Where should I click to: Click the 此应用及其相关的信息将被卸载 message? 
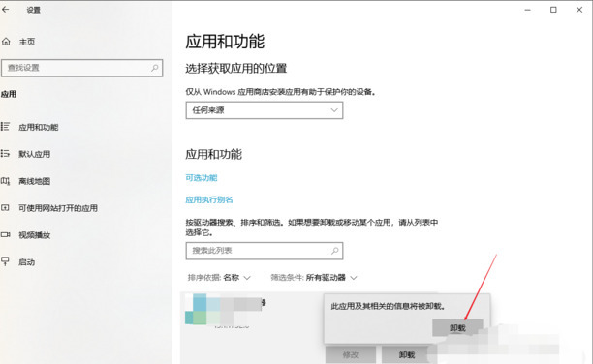(x=388, y=306)
